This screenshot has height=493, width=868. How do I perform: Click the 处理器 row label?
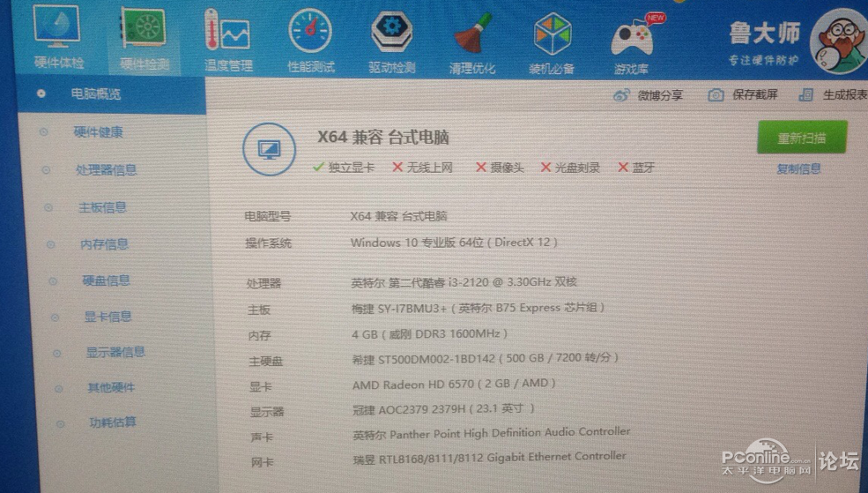pyautogui.click(x=263, y=283)
